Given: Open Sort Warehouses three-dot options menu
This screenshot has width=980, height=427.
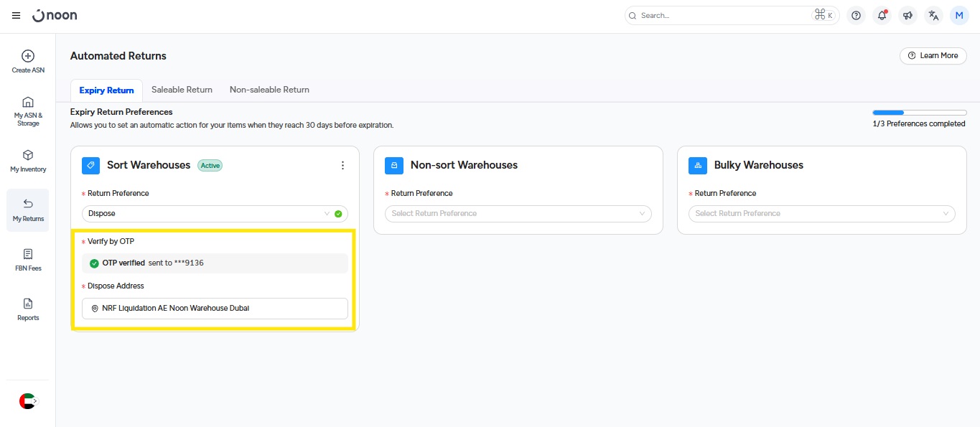Looking at the screenshot, I should [342, 165].
